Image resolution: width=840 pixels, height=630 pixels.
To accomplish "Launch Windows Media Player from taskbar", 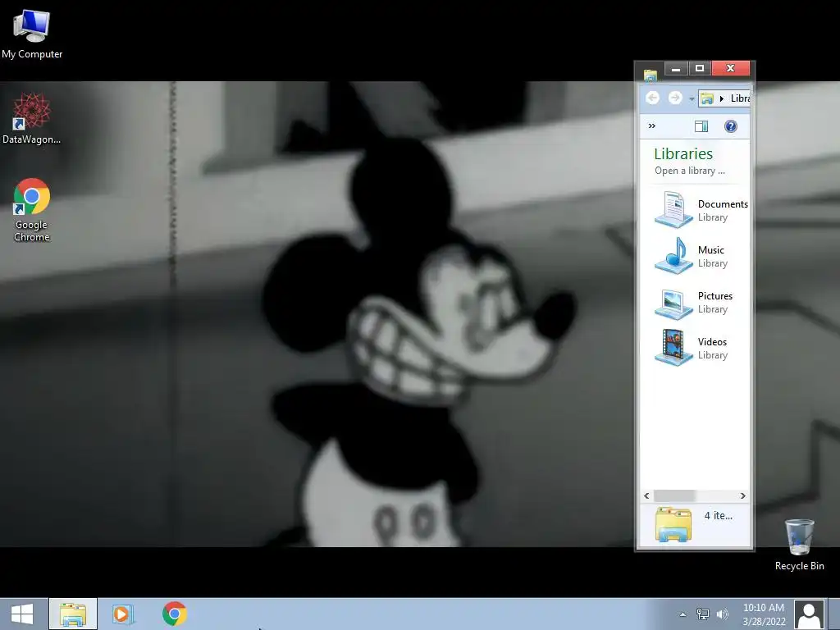I will [x=123, y=614].
